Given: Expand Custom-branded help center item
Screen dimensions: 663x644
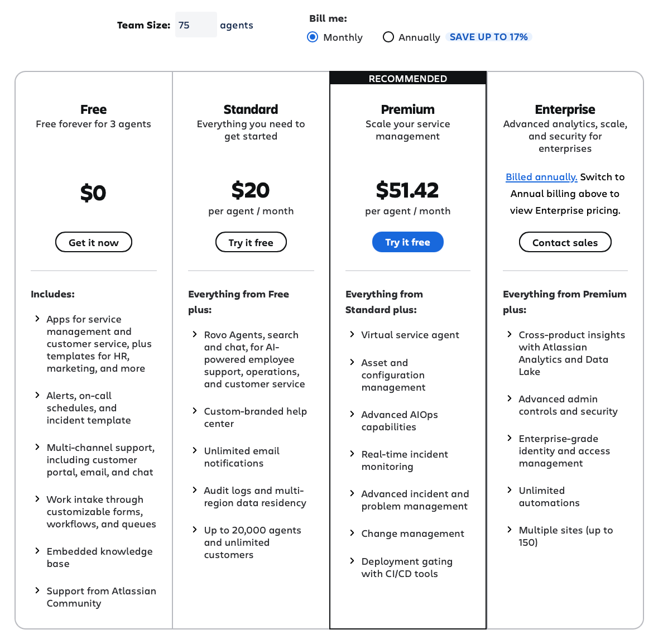Looking at the screenshot, I should pyautogui.click(x=194, y=411).
